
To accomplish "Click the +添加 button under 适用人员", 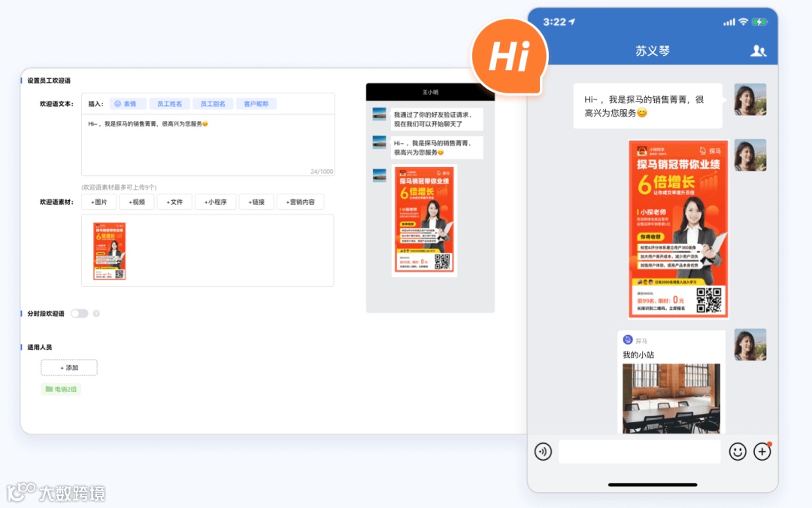I will (68, 367).
